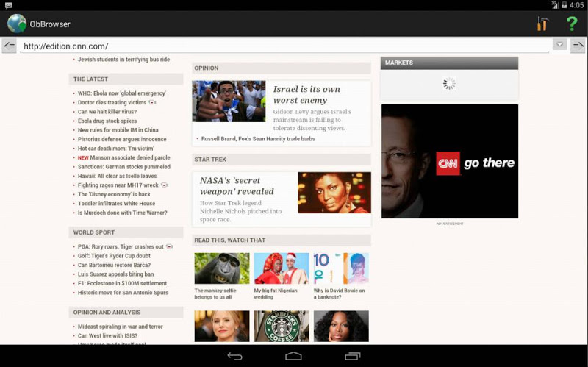
Task: Tap the signal strength icon in status bar
Action: pos(555,5)
